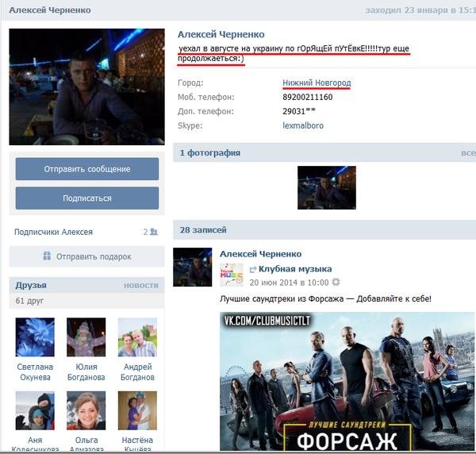Click the Светлана Окунева name link

pyautogui.click(x=35, y=372)
